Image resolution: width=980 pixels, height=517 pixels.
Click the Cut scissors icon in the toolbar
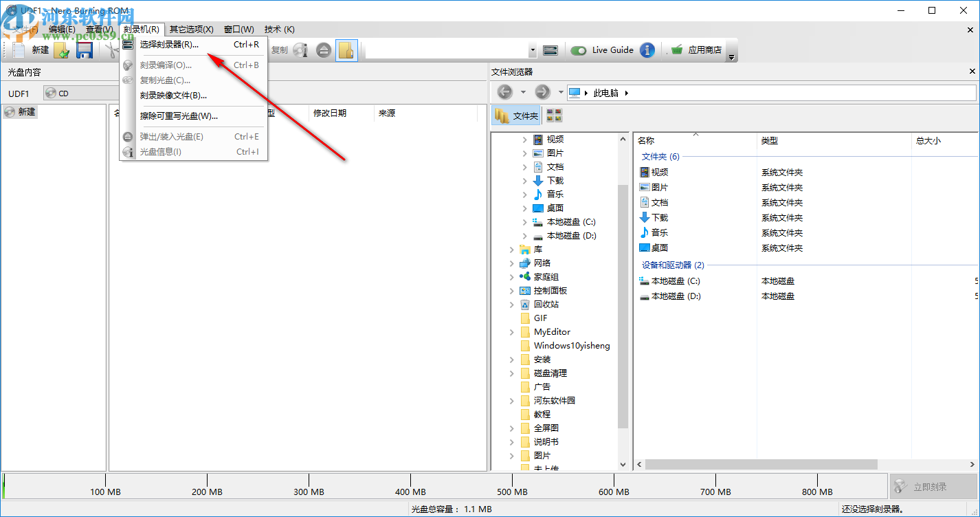[111, 50]
